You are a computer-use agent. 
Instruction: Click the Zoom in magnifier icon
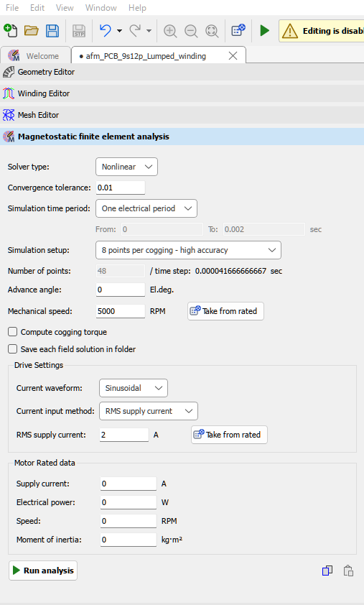[170, 30]
